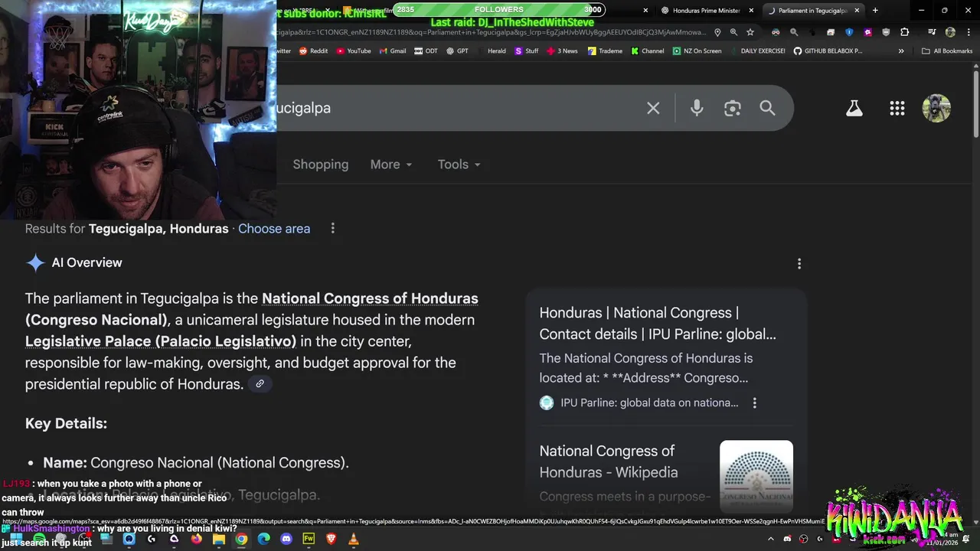Show more bookmarks chevron

[x=901, y=51]
